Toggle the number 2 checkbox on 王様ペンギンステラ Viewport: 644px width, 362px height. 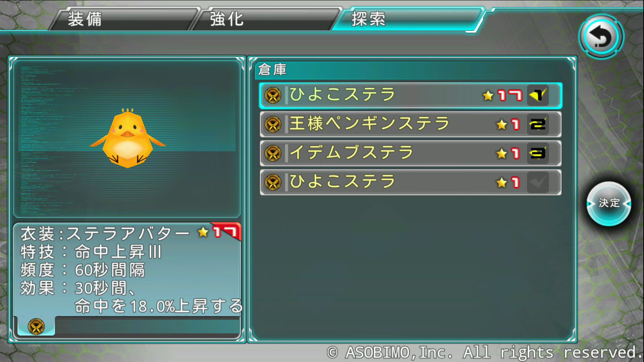pos(538,124)
